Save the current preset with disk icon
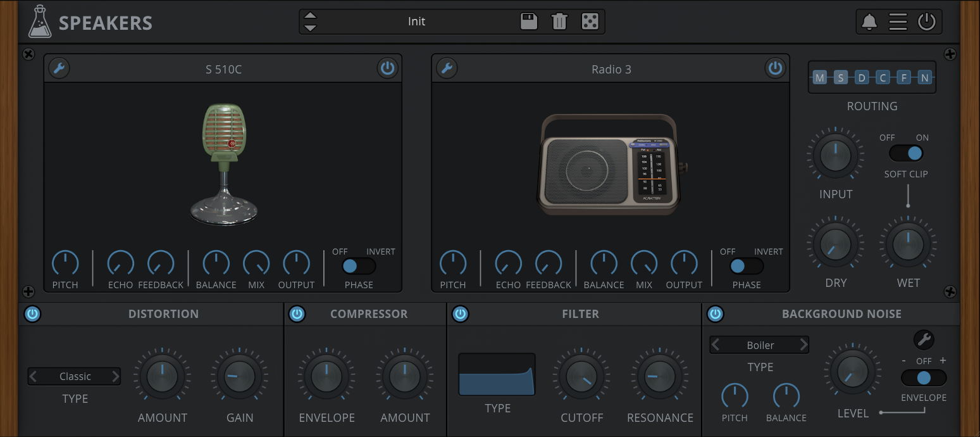Viewport: 980px width, 437px height. coord(529,22)
